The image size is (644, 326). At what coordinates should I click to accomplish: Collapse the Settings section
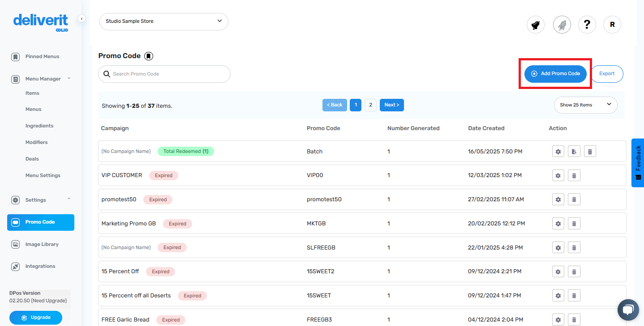pyautogui.click(x=69, y=199)
